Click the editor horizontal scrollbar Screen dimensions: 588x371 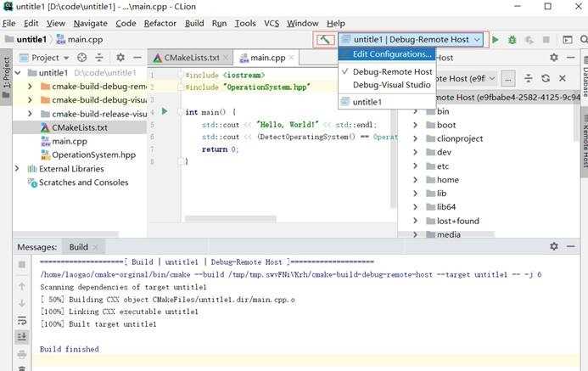pyautogui.click(x=230, y=219)
